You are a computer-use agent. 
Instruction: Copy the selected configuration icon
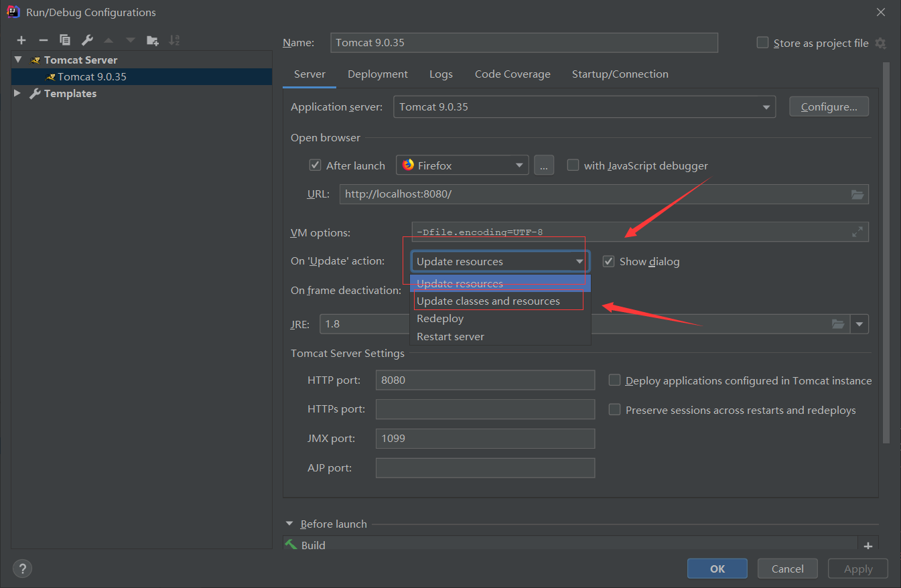pyautogui.click(x=65, y=40)
